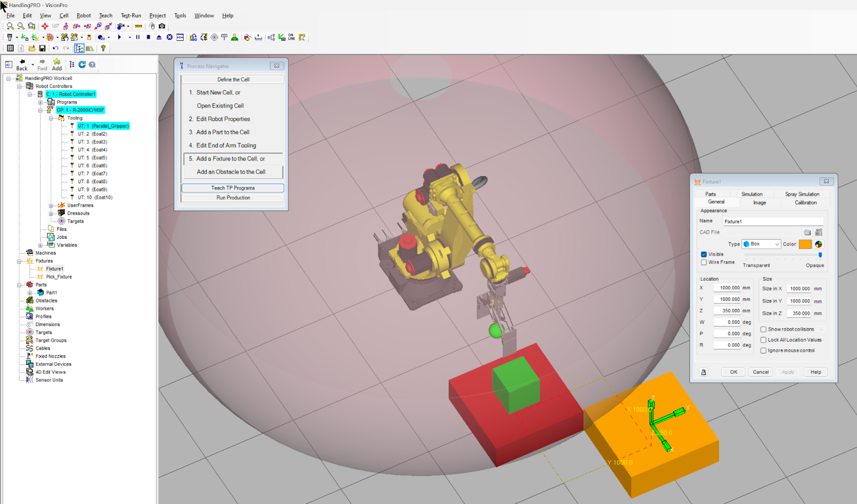Select Pick_Fixture in the tree
The image size is (857, 504).
click(59, 277)
